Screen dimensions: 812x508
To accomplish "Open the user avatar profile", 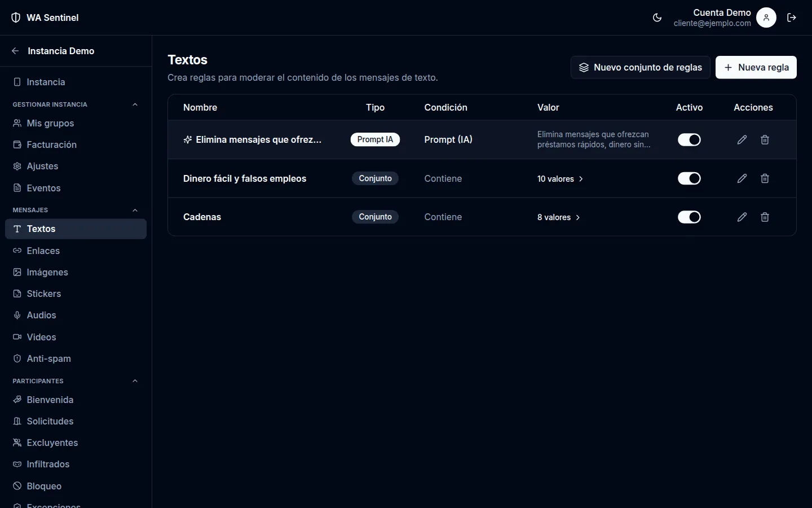I will tap(766, 17).
